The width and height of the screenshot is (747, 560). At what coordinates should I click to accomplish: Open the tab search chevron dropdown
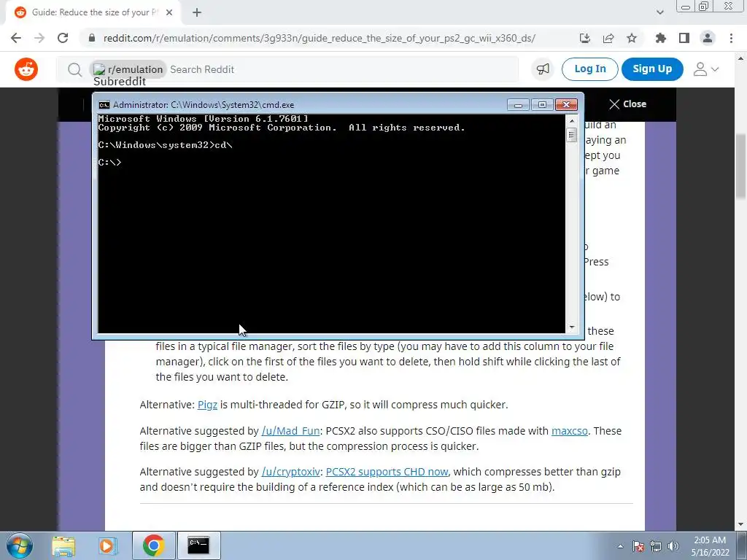(x=659, y=13)
